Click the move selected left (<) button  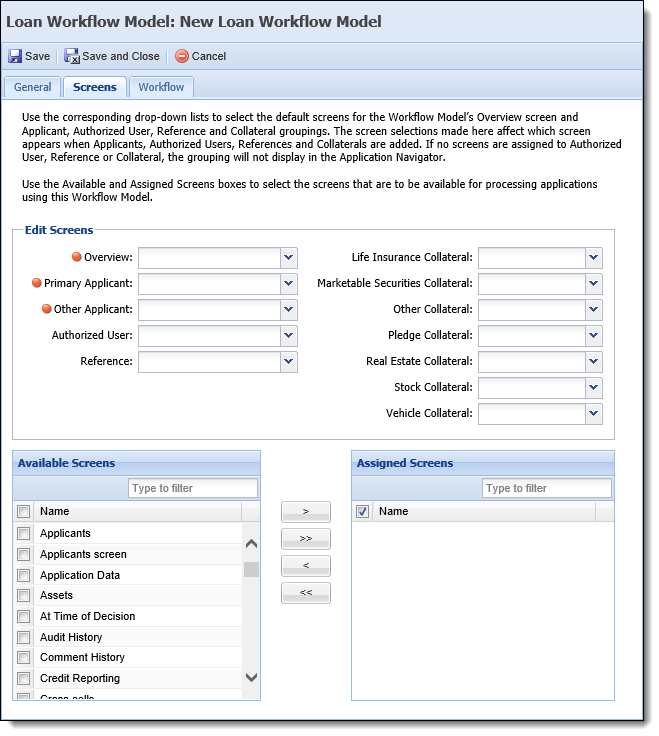pyautogui.click(x=306, y=566)
